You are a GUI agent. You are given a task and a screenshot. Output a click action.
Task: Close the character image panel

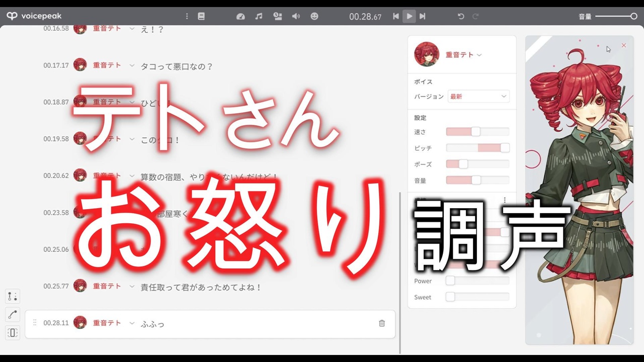tap(624, 45)
